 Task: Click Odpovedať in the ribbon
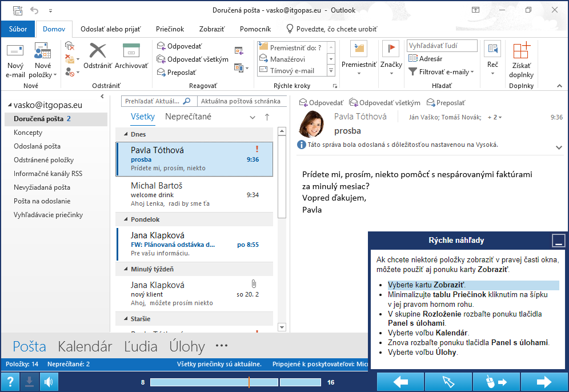point(179,46)
